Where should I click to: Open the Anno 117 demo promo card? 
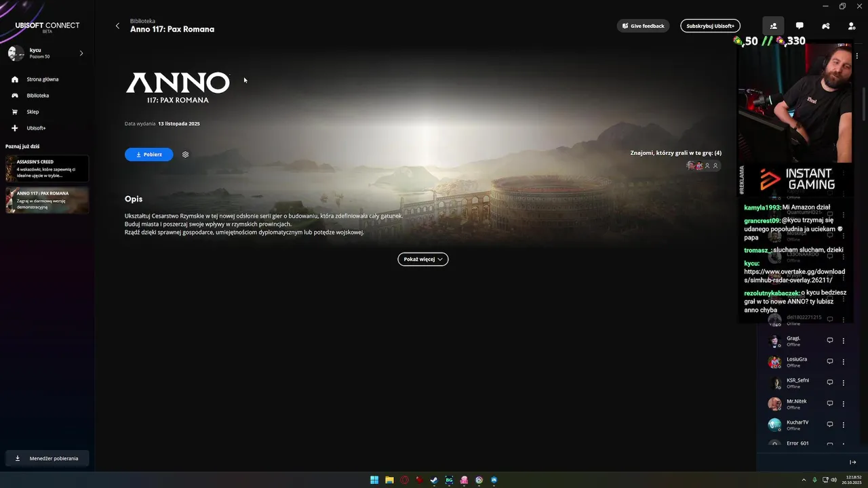(x=47, y=200)
